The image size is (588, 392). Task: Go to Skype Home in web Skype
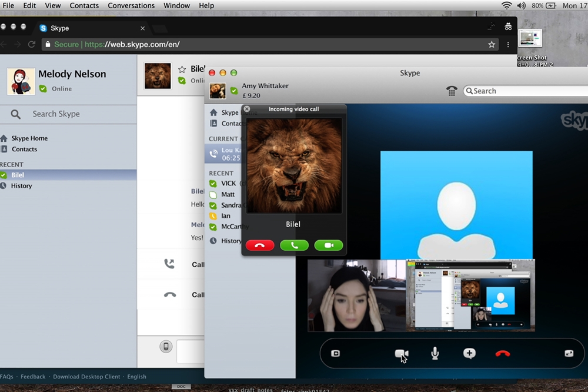coord(25,138)
